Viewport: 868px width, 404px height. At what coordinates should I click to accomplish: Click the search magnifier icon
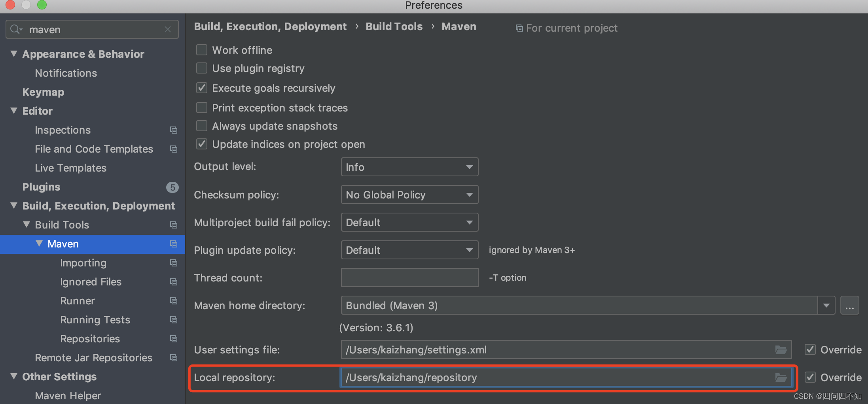[16, 30]
